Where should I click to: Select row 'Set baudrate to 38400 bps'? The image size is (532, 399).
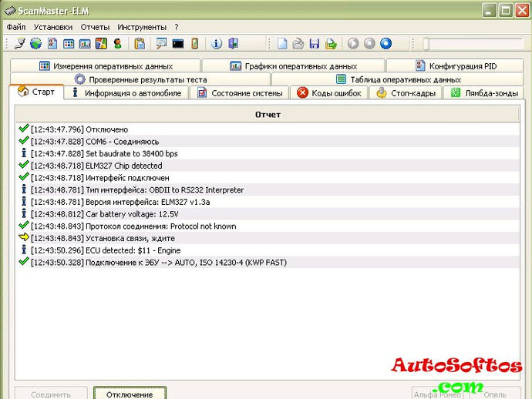coord(268,153)
